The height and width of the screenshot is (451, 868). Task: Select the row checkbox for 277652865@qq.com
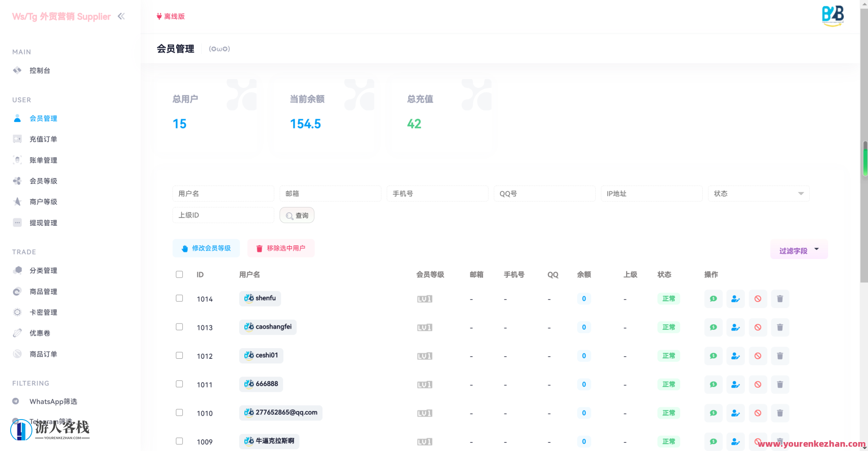click(x=179, y=412)
